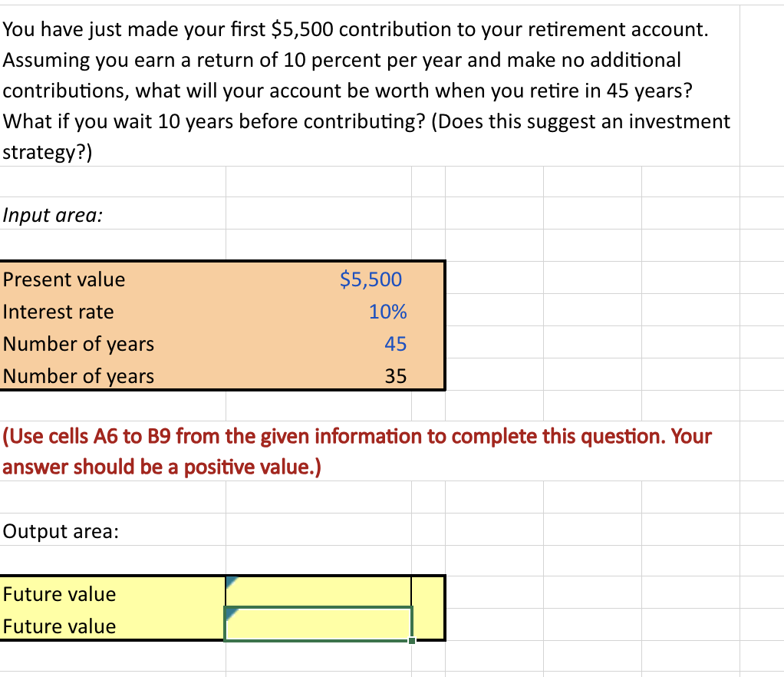Click the green-bordered selected answer cell
Screen dimensions: 784x677
point(318,623)
